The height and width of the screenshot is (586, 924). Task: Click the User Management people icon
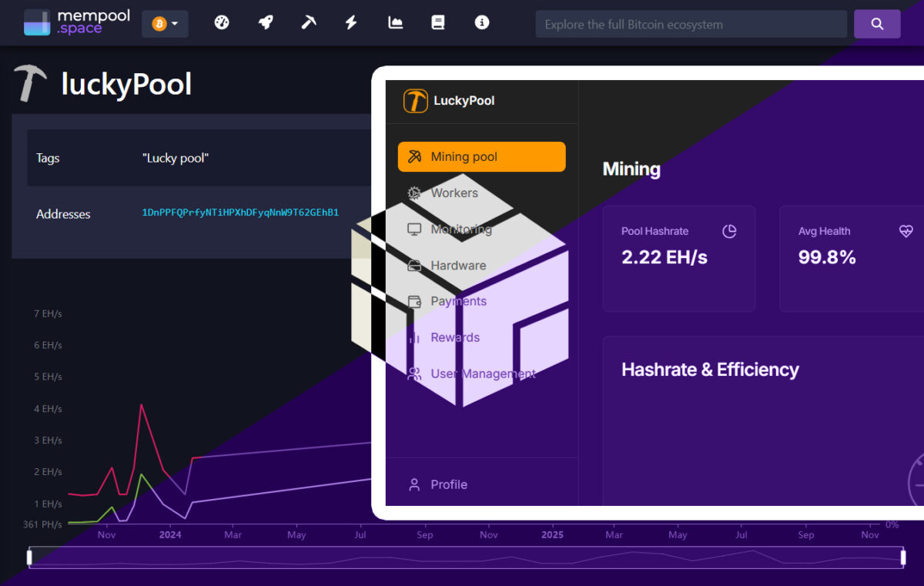[x=414, y=374]
